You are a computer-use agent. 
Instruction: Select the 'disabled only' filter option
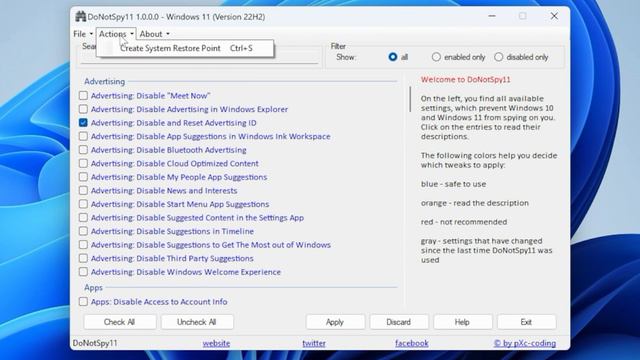pyautogui.click(x=498, y=57)
